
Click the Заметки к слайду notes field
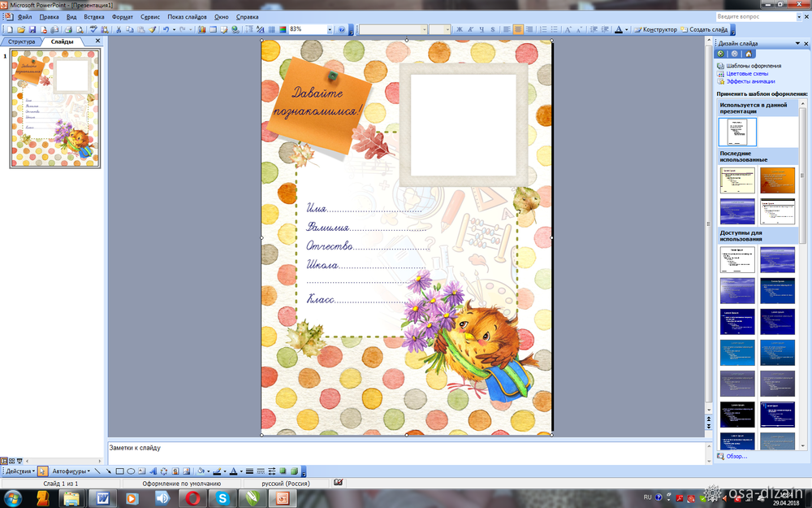(407, 453)
